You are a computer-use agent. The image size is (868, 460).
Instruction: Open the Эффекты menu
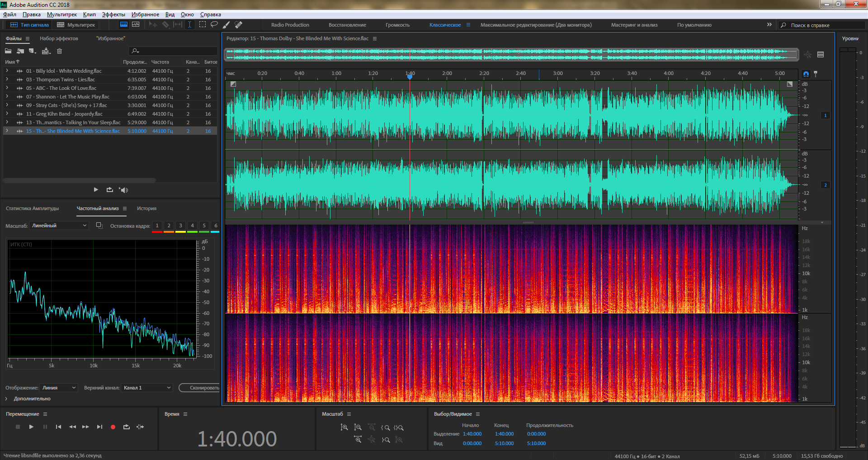[x=113, y=14]
